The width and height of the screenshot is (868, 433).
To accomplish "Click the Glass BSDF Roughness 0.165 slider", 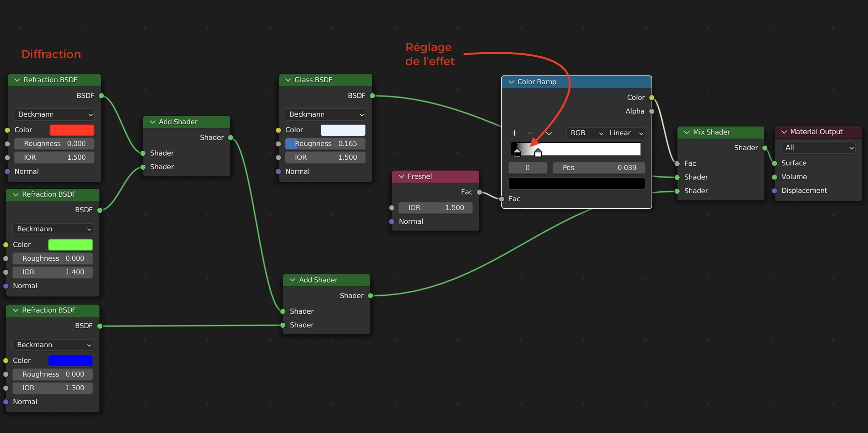I will pyautogui.click(x=325, y=144).
